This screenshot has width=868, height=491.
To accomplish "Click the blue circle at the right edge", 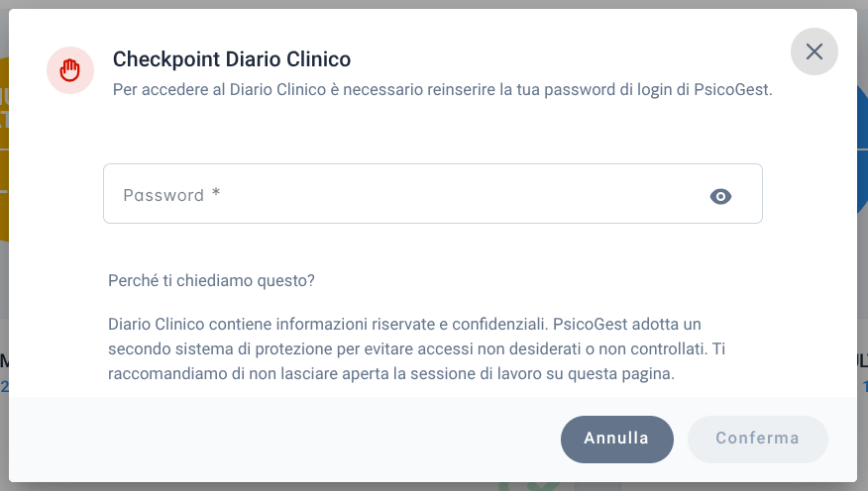I will point(862,149).
